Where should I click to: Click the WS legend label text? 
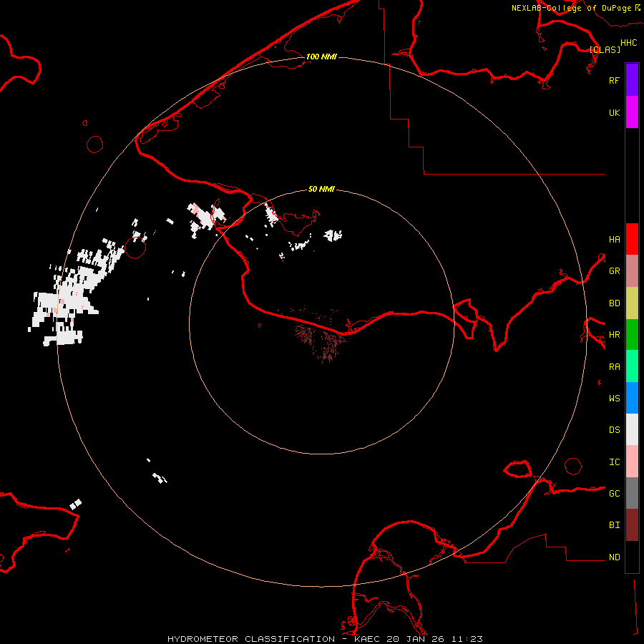click(x=615, y=398)
